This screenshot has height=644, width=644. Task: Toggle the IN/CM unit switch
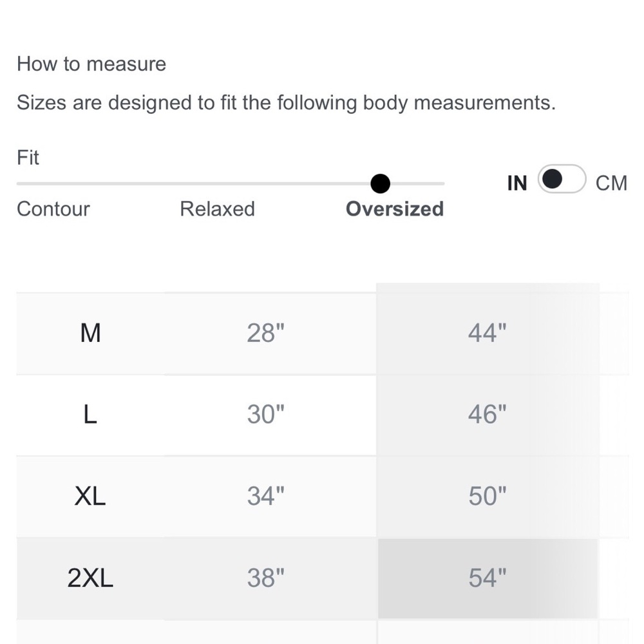coord(562,179)
